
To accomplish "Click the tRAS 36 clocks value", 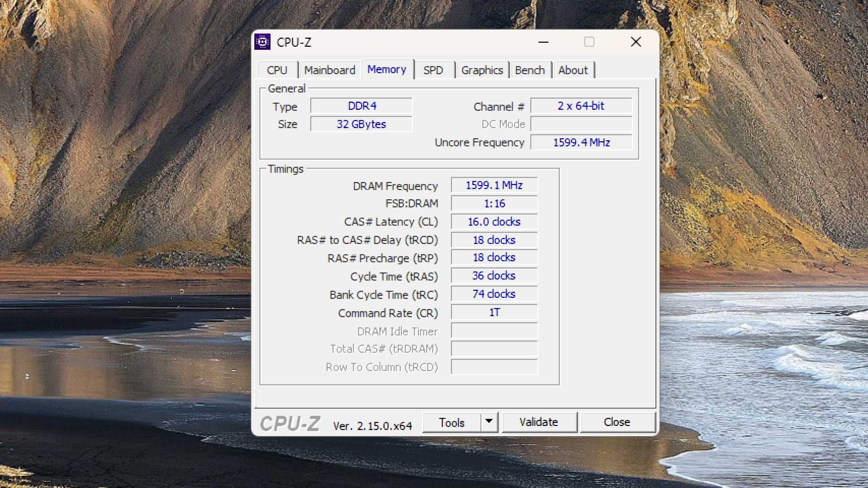I will (494, 276).
